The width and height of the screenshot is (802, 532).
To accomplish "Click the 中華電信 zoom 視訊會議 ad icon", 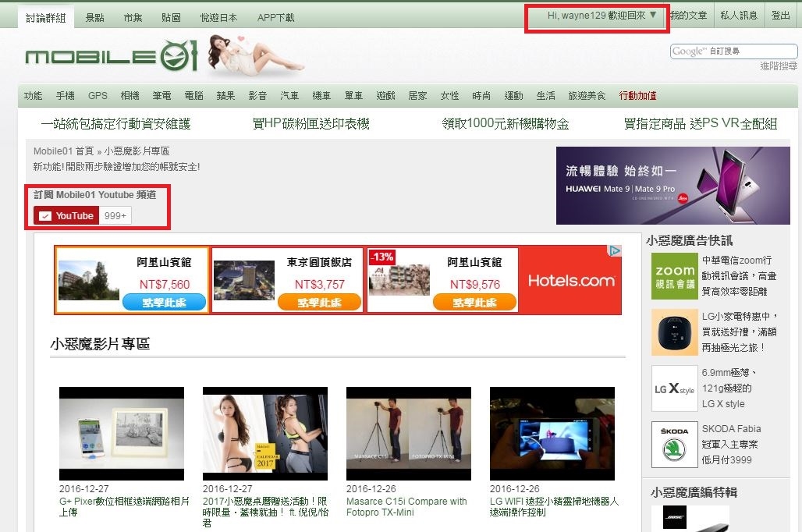I will point(675,276).
